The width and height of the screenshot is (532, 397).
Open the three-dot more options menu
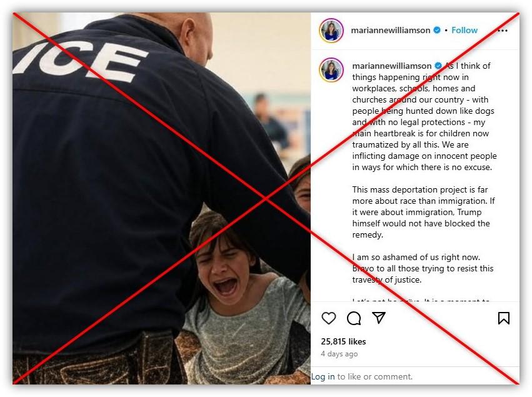pyautogui.click(x=503, y=31)
